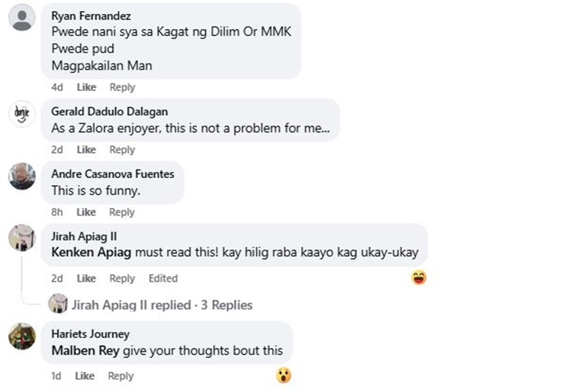Open Ryan Fernandez's profile avatar
This screenshot has width=588, height=390.
tap(22, 17)
